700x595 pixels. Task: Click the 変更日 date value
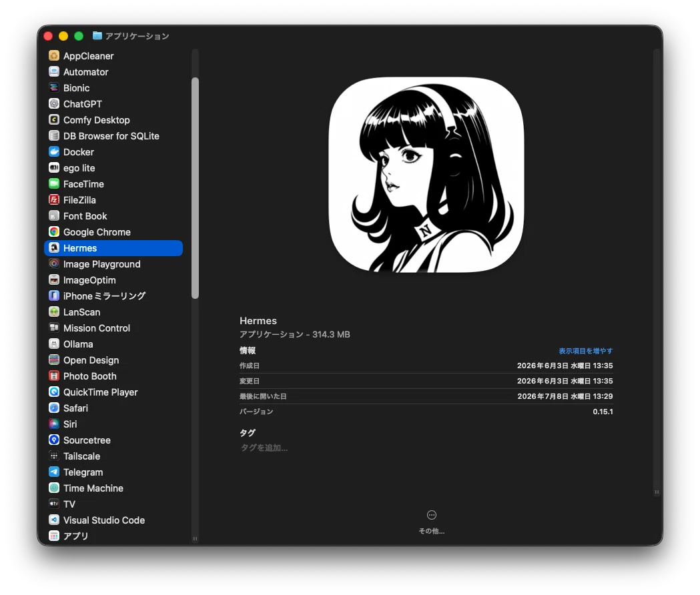(565, 381)
